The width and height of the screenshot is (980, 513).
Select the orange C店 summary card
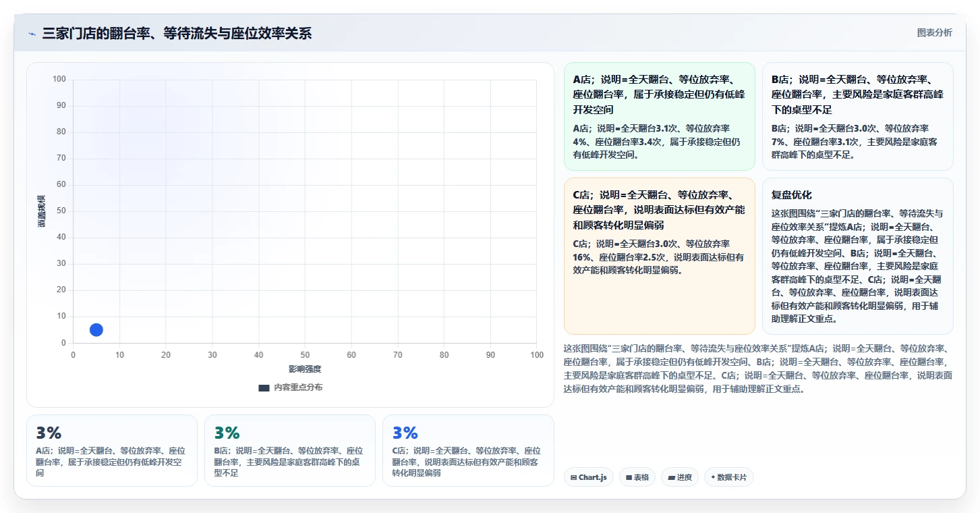[659, 256]
